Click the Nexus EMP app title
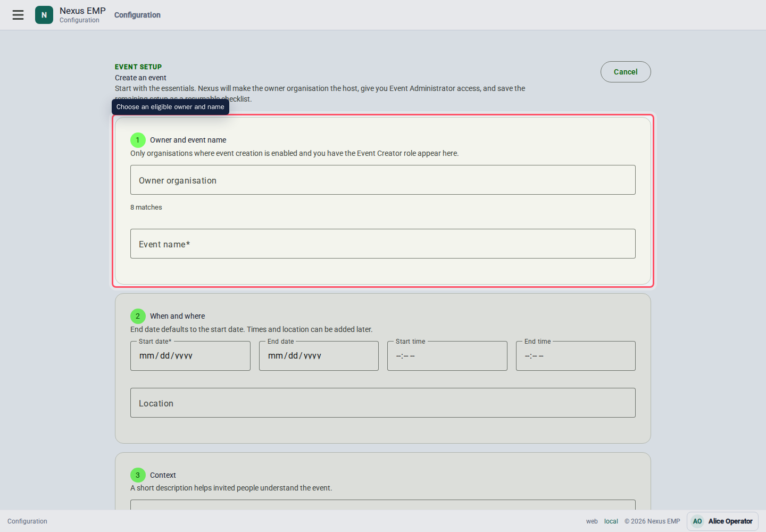This screenshot has width=766, height=532. click(x=82, y=11)
